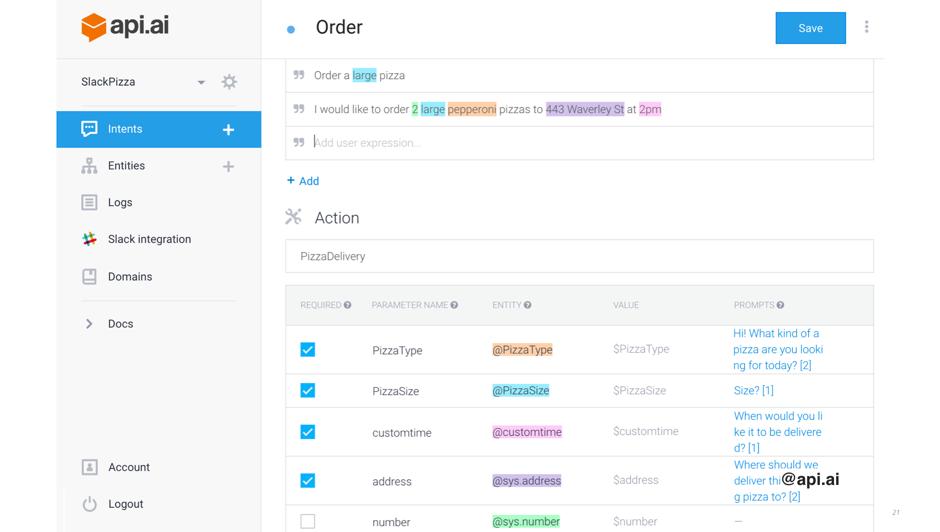Screen dimensions: 940x532
Task: Save the Order intent
Action: point(810,28)
